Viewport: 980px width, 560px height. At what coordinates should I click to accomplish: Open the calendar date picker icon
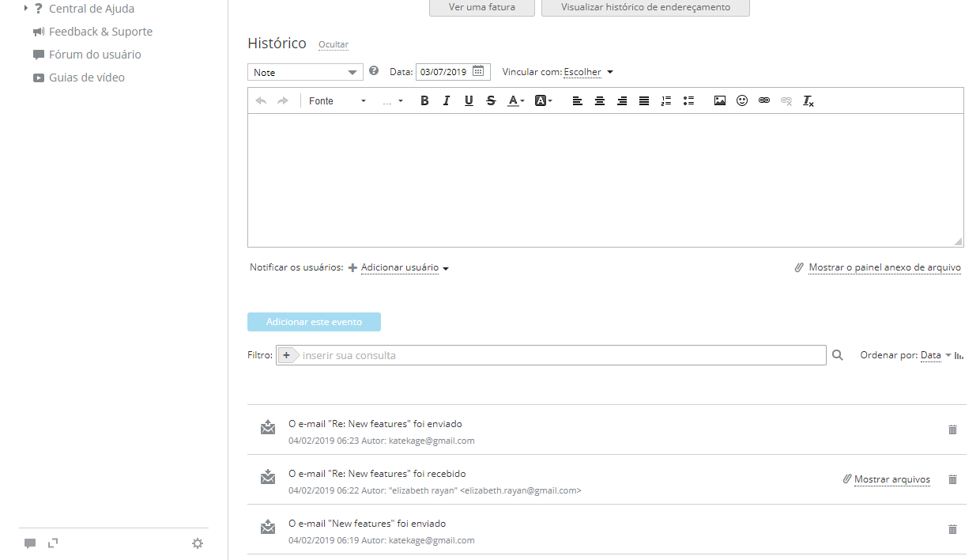point(478,71)
